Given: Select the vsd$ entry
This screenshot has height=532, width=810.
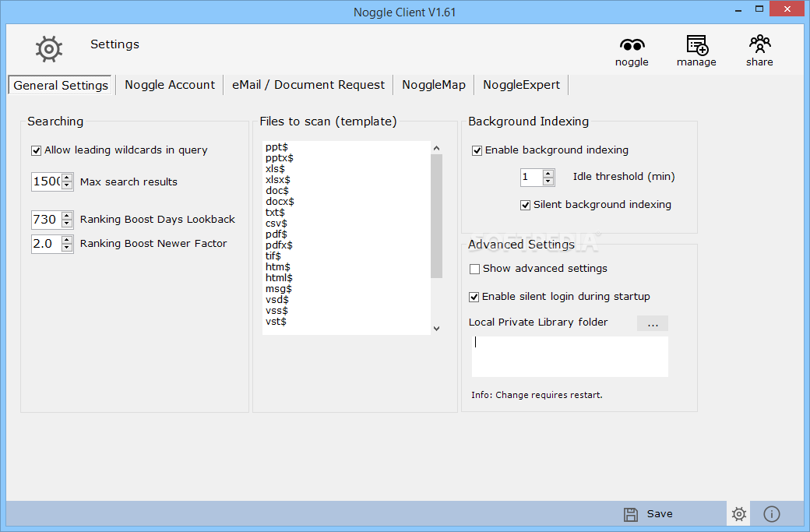Looking at the screenshot, I should 277,300.
